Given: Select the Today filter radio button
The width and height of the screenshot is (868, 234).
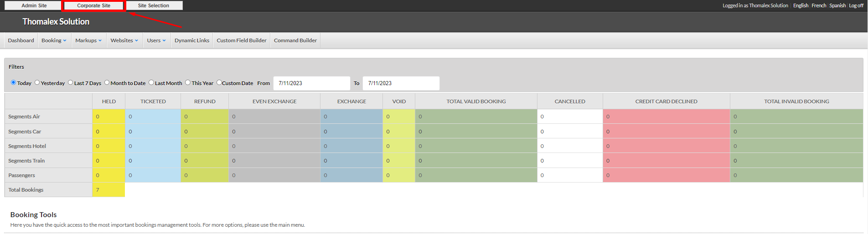Looking at the screenshot, I should click(x=13, y=82).
